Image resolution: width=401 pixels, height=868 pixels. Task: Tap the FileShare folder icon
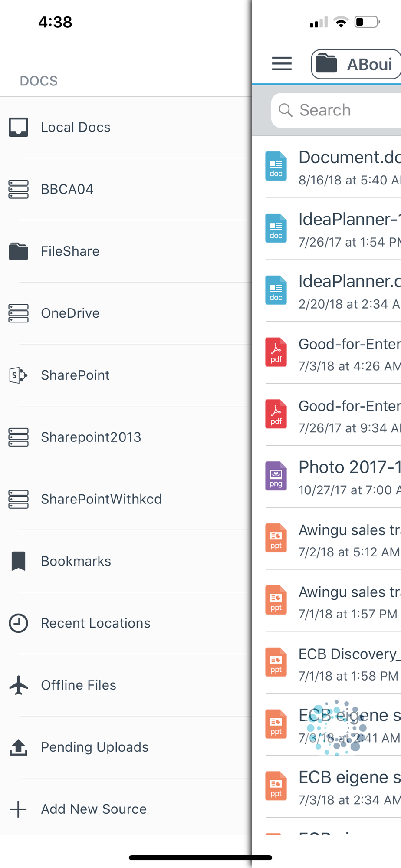point(19,251)
